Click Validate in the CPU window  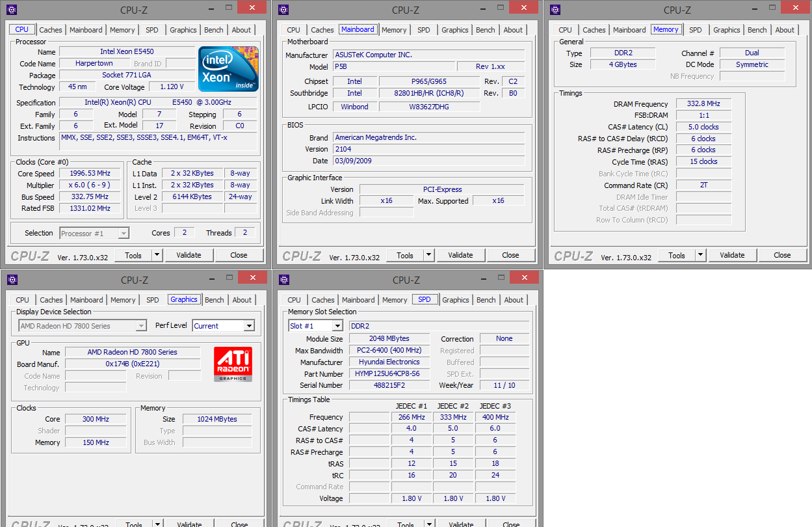tap(189, 255)
